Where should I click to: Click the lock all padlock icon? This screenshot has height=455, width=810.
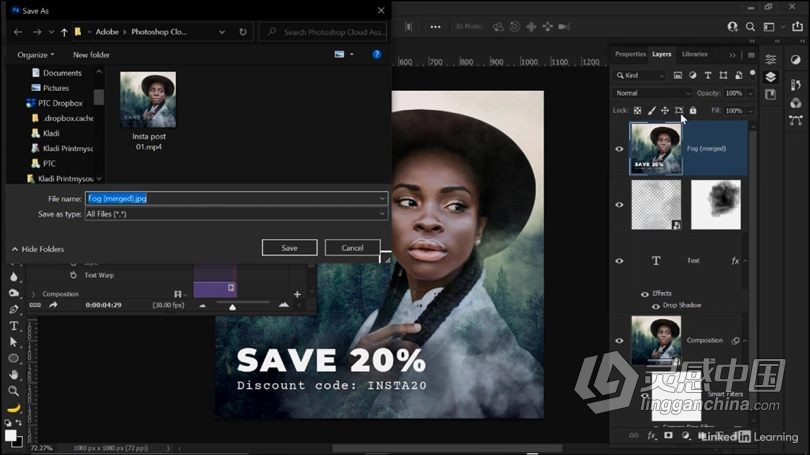(x=693, y=110)
